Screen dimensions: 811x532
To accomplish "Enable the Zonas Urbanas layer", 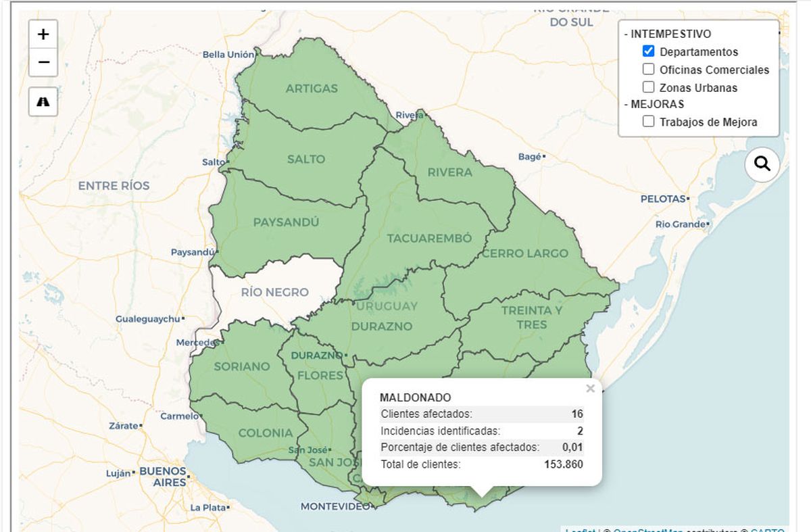I will point(648,87).
